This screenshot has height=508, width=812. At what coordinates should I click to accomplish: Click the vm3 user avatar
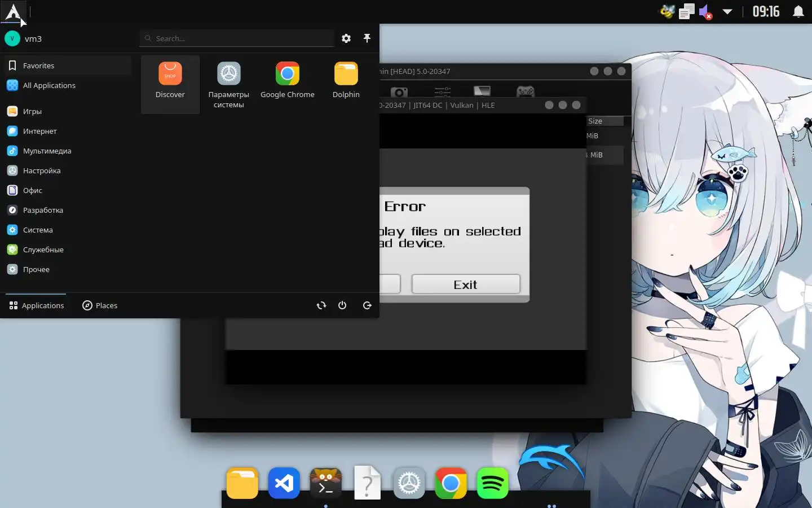tap(12, 38)
